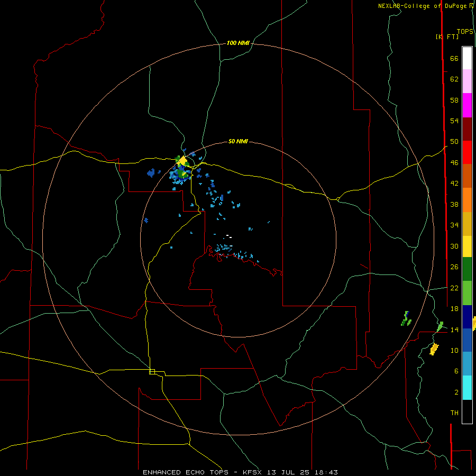
Task: Click the dark orange legend swatch
Action: 467,176
